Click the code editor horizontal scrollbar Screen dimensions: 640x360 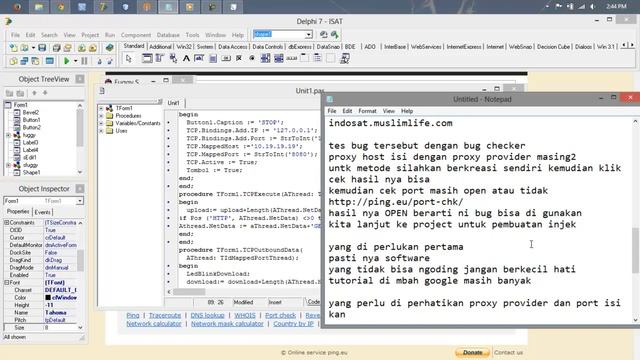(x=189, y=292)
